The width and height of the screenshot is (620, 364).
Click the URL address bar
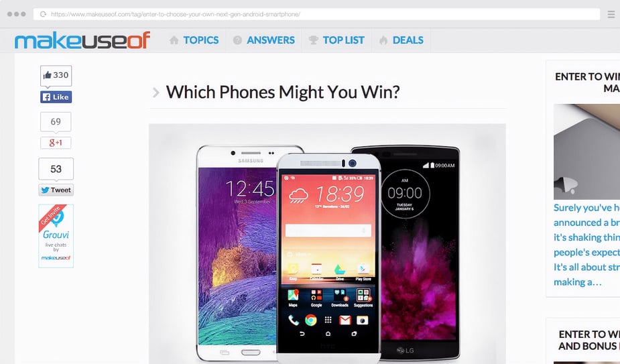(x=316, y=14)
